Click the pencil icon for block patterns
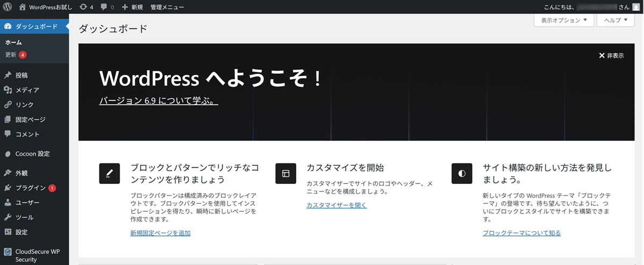The width and height of the screenshot is (644, 265). coord(109,174)
